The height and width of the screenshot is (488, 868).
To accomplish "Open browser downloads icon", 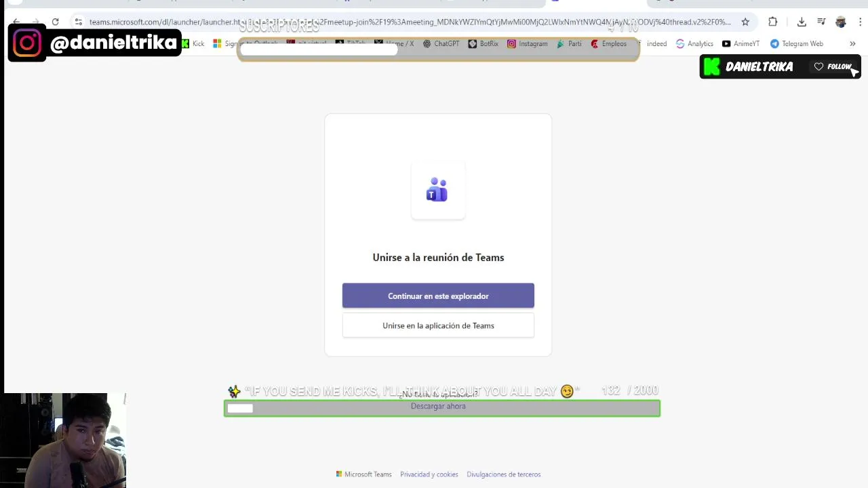I will pyautogui.click(x=802, y=22).
